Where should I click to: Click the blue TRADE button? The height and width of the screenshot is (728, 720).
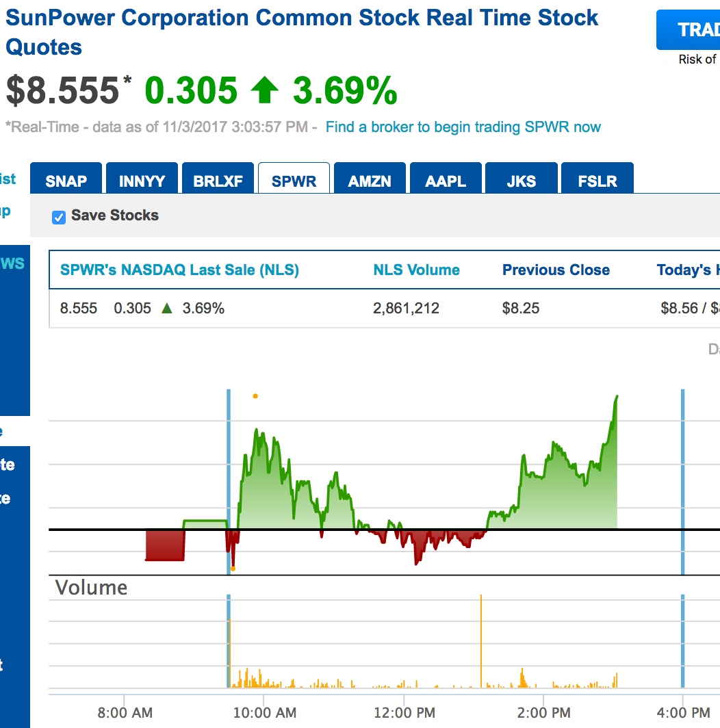tap(688, 29)
